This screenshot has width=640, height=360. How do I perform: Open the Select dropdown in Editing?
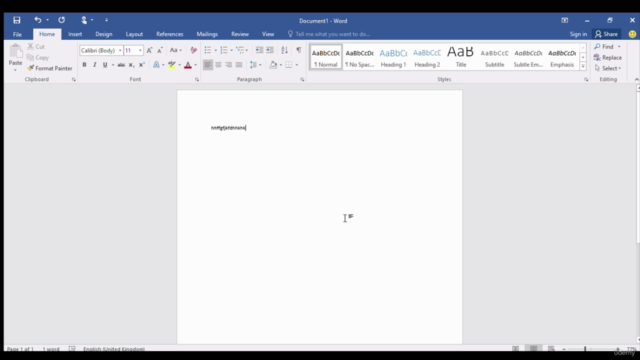point(608,68)
